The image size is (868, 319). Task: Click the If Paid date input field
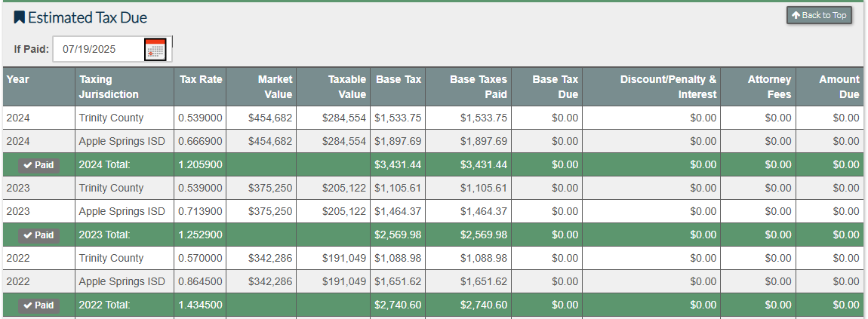coord(98,50)
